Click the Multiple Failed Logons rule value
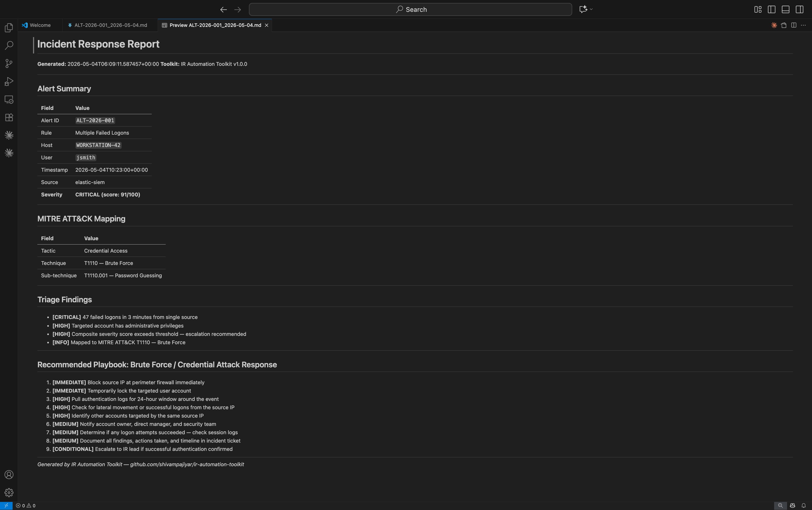This screenshot has height=510, width=812. [102, 133]
